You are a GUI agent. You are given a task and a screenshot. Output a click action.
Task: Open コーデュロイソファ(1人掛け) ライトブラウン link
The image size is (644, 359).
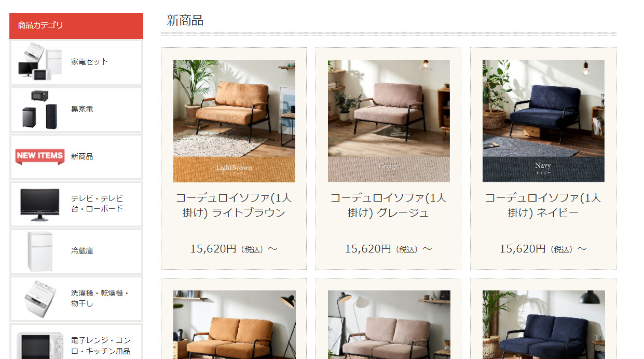tap(234, 205)
